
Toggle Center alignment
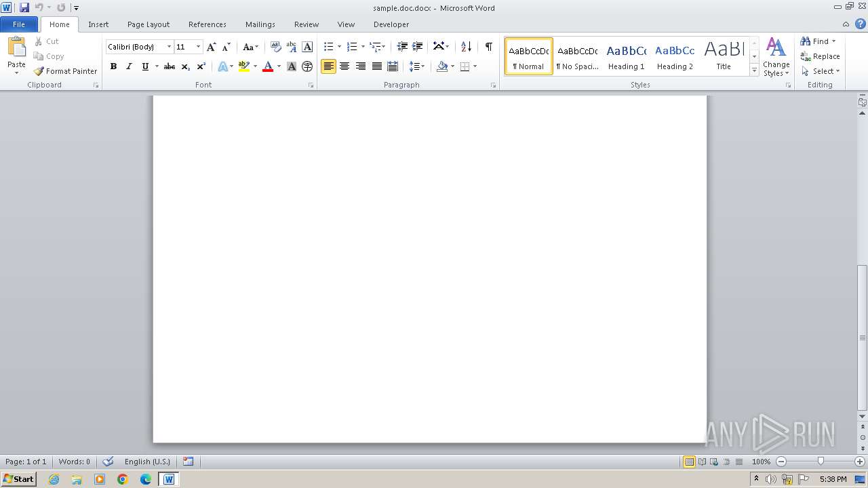(x=344, y=66)
